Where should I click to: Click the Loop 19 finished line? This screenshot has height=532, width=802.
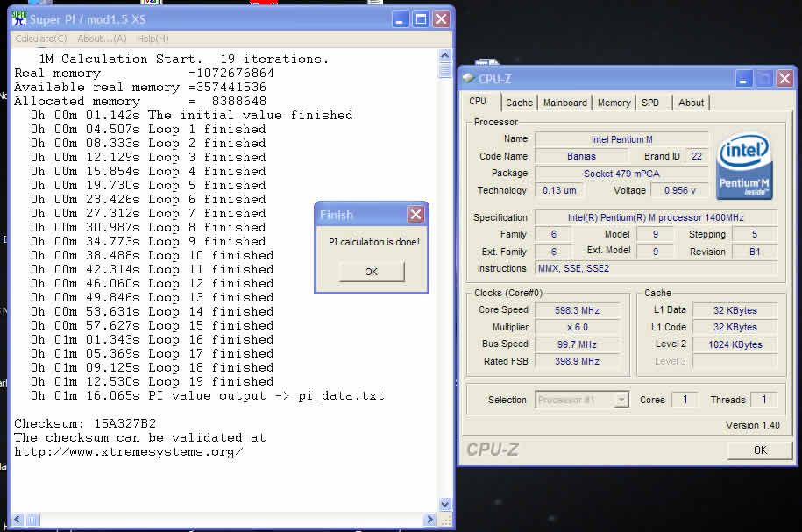(152, 381)
